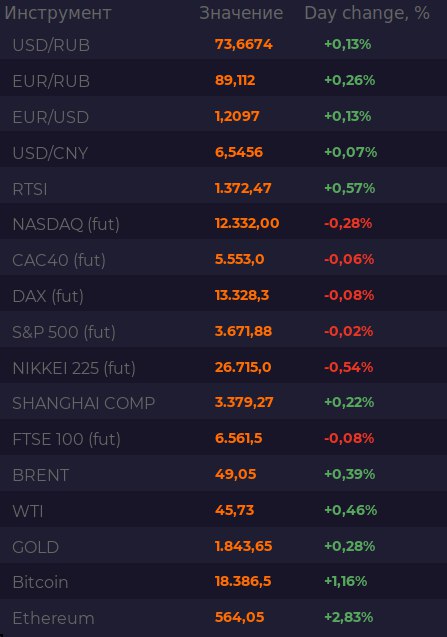
Task: Click NIKKEI 225 (fut) day change -0,54%
Action: [x=348, y=367]
